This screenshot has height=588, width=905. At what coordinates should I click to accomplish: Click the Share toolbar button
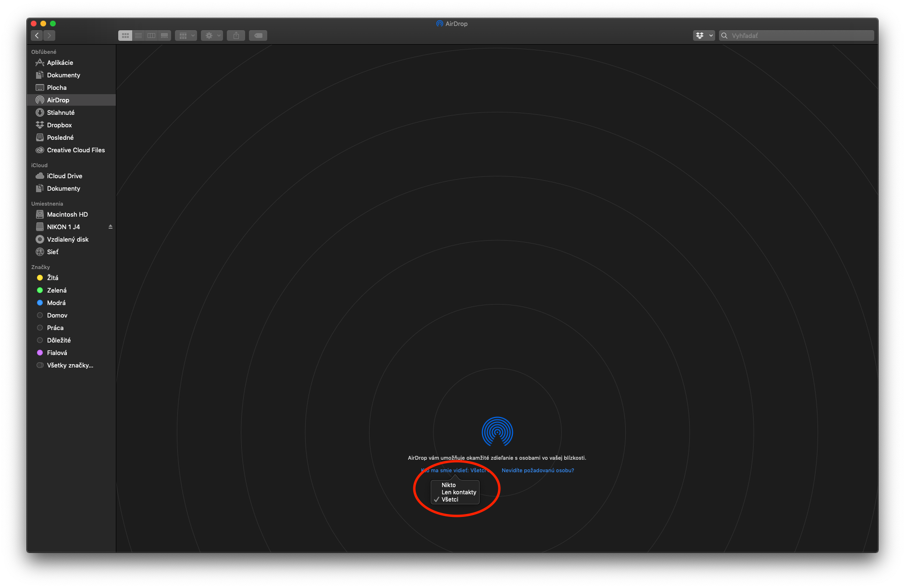click(x=236, y=36)
